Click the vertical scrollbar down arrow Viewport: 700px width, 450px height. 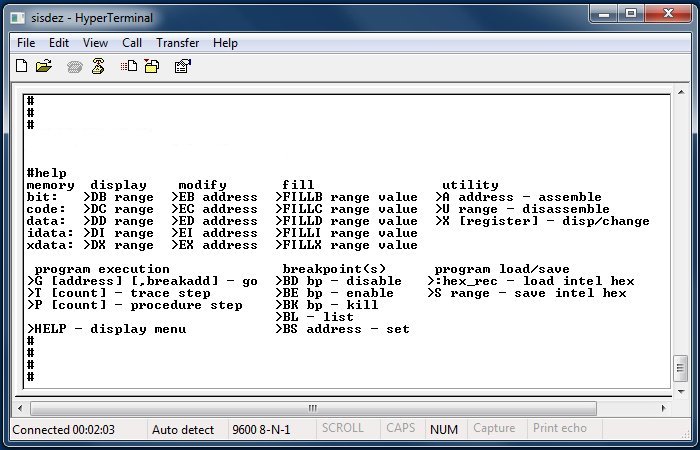[x=680, y=392]
